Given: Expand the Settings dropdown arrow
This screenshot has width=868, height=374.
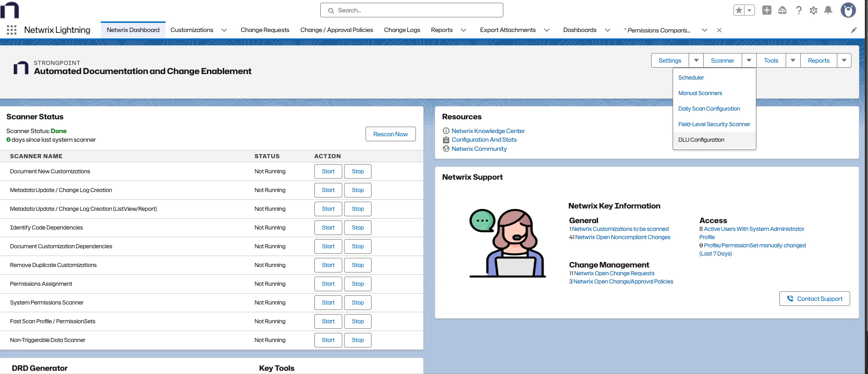Looking at the screenshot, I should 696,60.
